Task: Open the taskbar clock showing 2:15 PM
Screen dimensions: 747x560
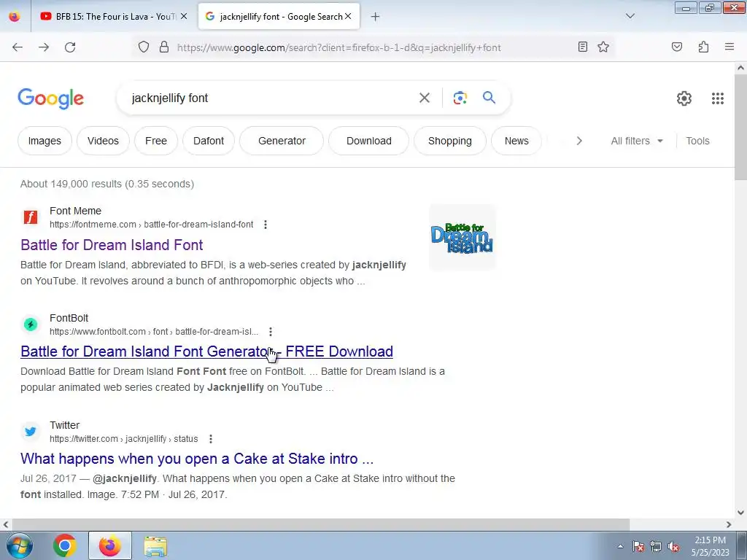Action: pos(710,546)
